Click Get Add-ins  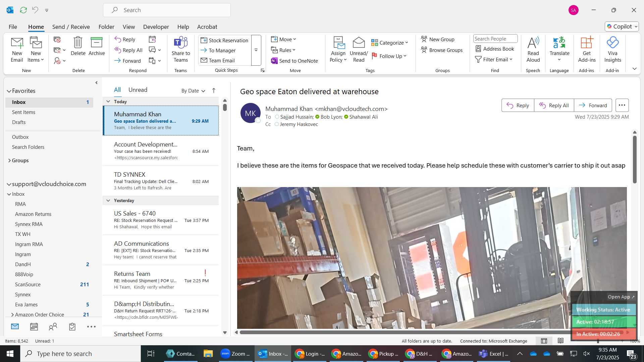(x=587, y=50)
